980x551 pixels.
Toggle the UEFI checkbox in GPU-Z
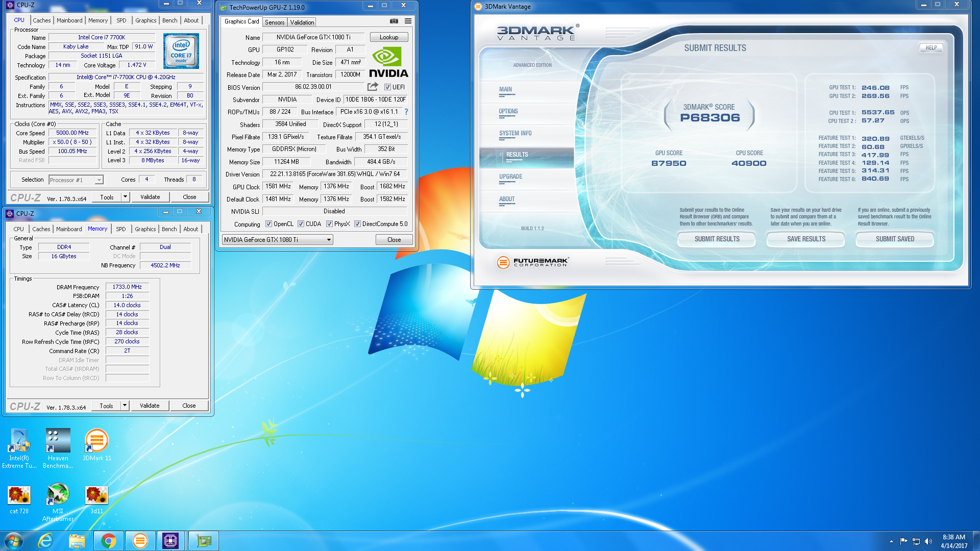coord(387,87)
